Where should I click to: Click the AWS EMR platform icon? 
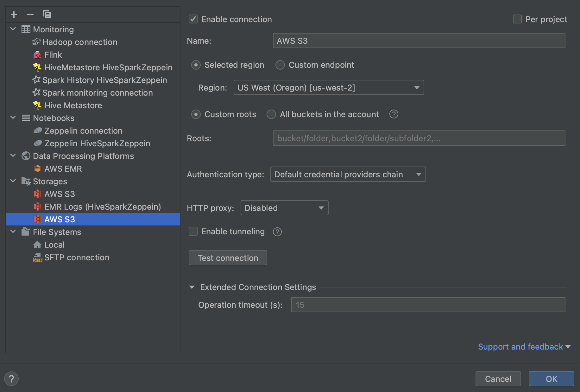pyautogui.click(x=37, y=168)
